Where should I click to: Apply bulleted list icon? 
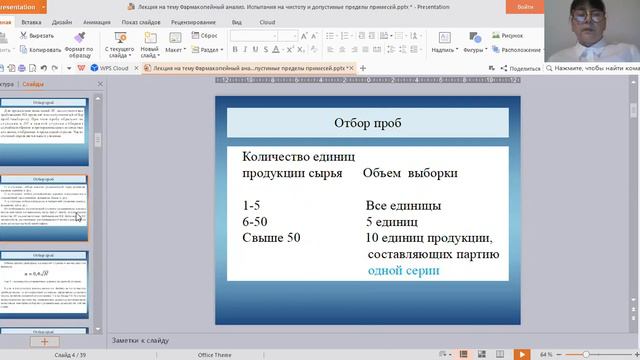[x=330, y=36]
